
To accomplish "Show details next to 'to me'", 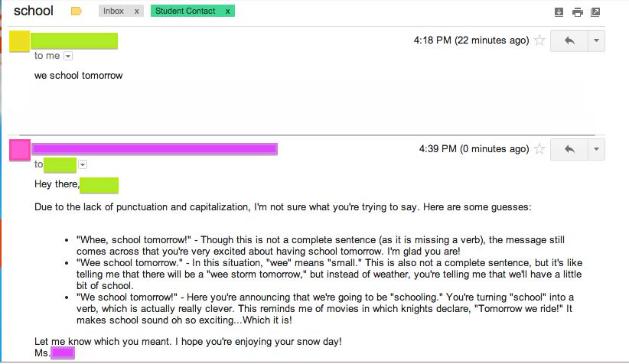I will pyautogui.click(x=68, y=56).
